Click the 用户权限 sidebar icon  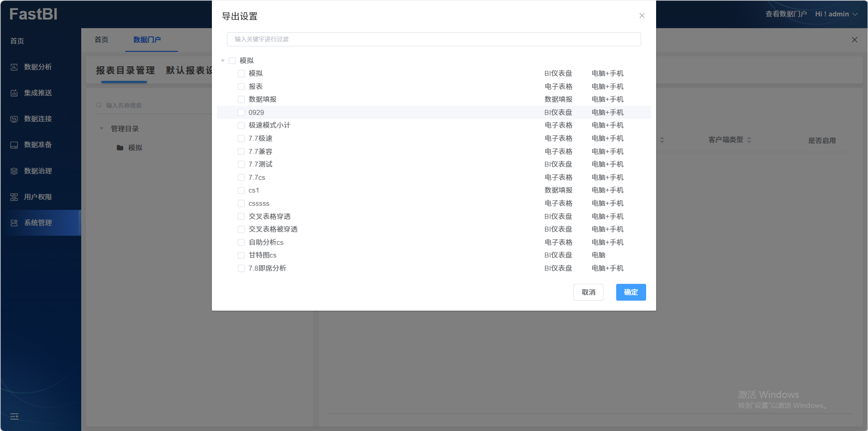14,197
